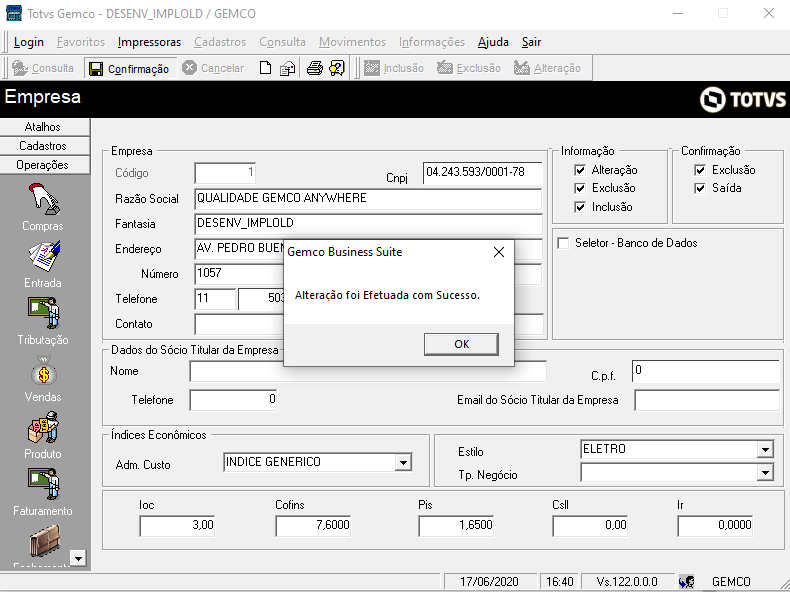This screenshot has width=790, height=592.
Task: Click the 16:40 time in status bar
Action: 560,582
